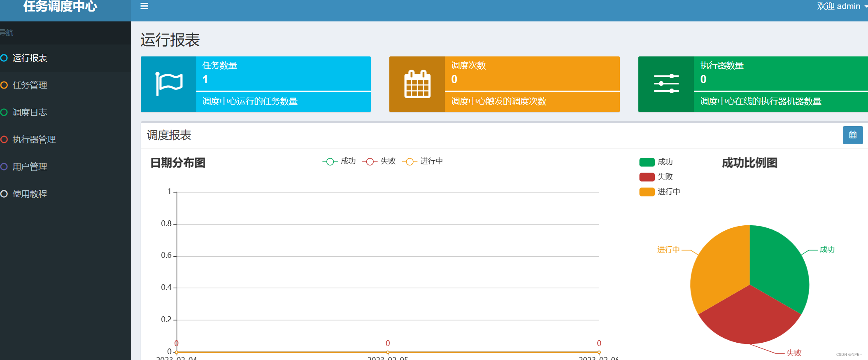Click the sliders icon on 执行器数量 card
The image size is (868, 360).
coord(666,84)
